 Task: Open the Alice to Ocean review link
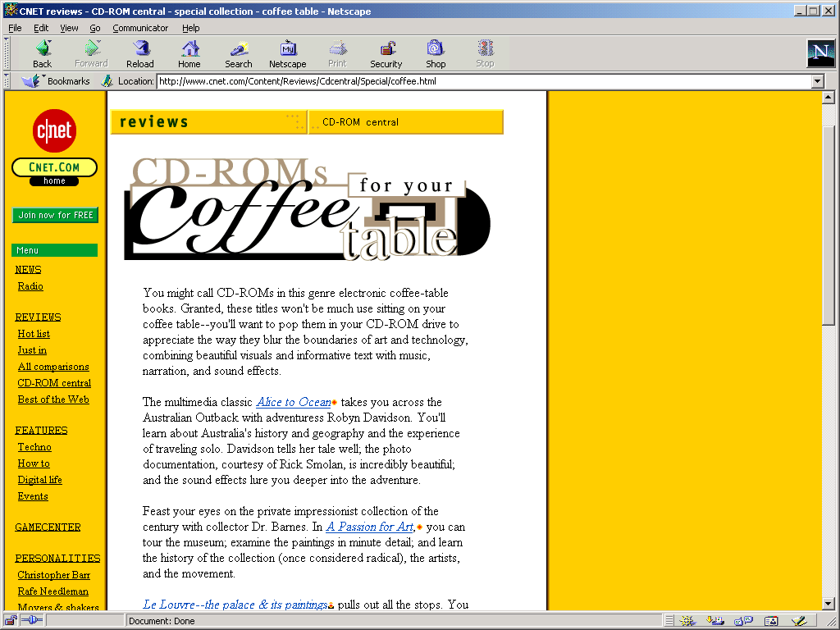click(x=294, y=402)
